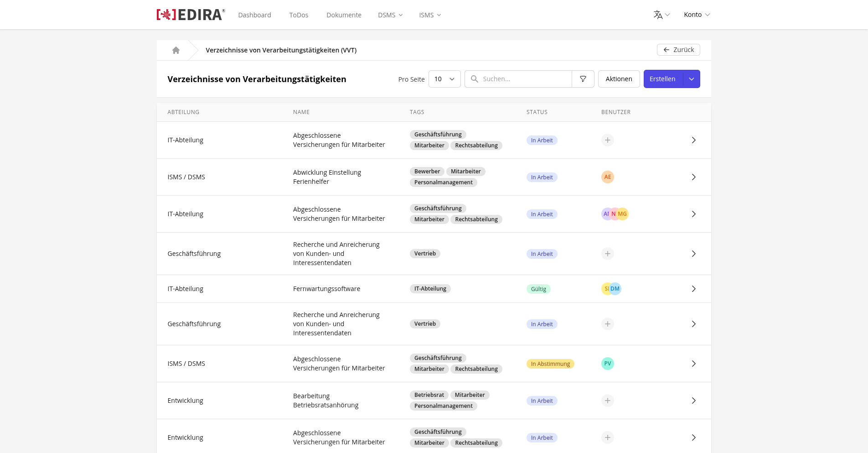The width and height of the screenshot is (868, 453).
Task: Open the In Abstimmung row arrow
Action: [693, 364]
